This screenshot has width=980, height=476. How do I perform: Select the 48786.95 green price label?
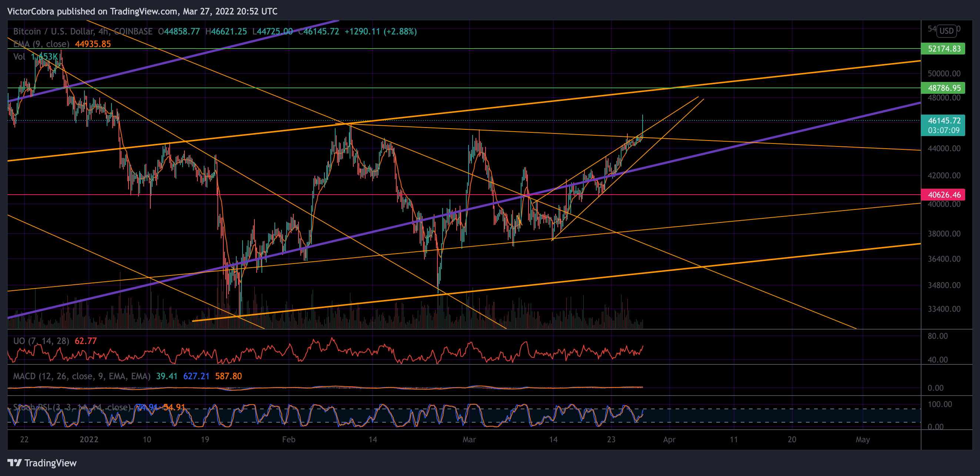pyautogui.click(x=943, y=88)
